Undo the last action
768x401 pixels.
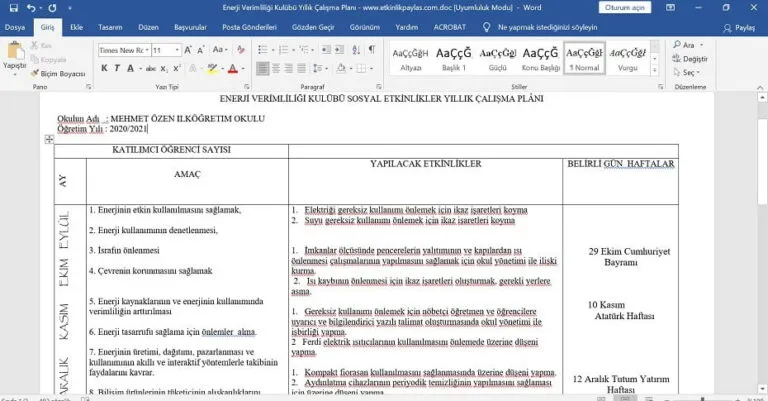coord(31,8)
